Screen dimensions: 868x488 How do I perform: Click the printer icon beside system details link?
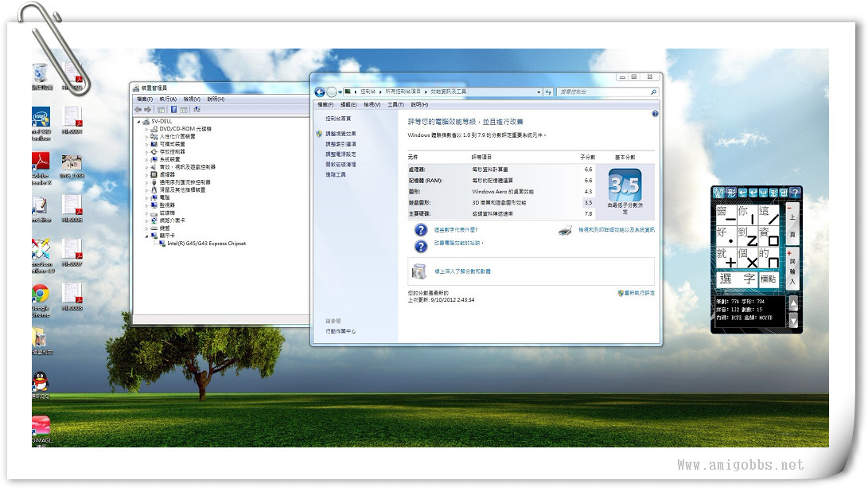coord(564,230)
